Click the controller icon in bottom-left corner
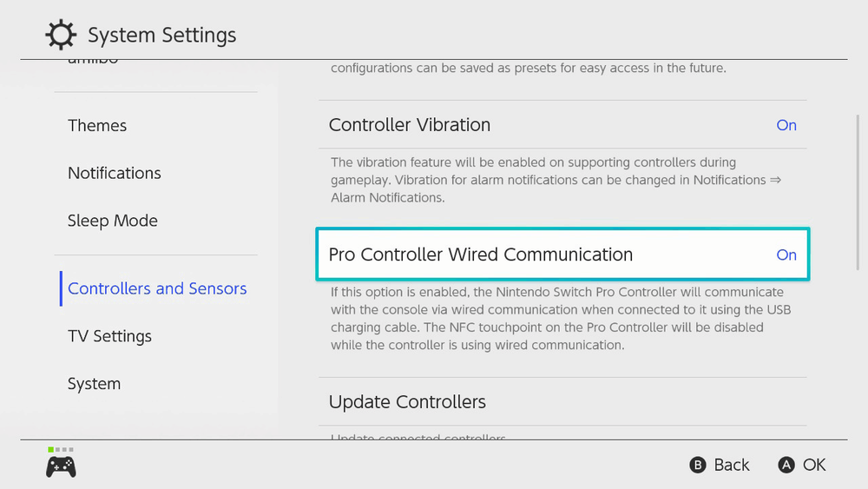This screenshot has width=868, height=489. tap(61, 466)
